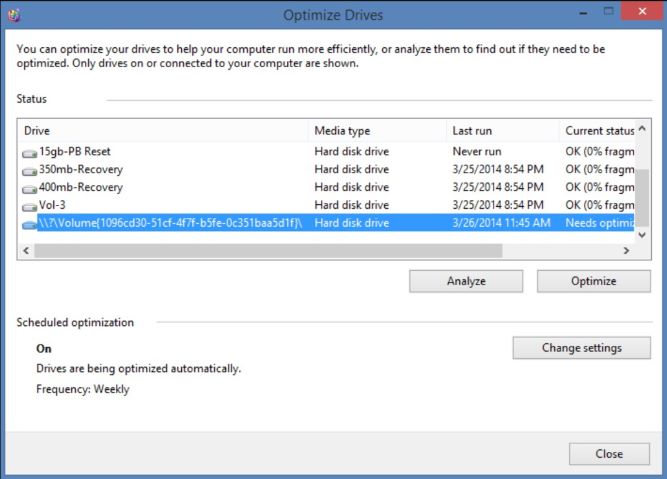Click the highlighted Volume GUID drive icon

coord(29,223)
